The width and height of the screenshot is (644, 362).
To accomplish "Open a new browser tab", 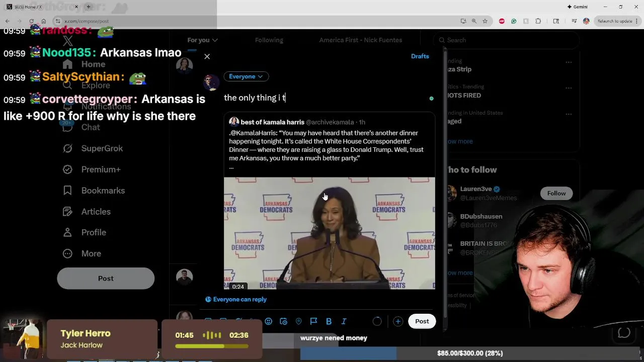I will point(88,7).
